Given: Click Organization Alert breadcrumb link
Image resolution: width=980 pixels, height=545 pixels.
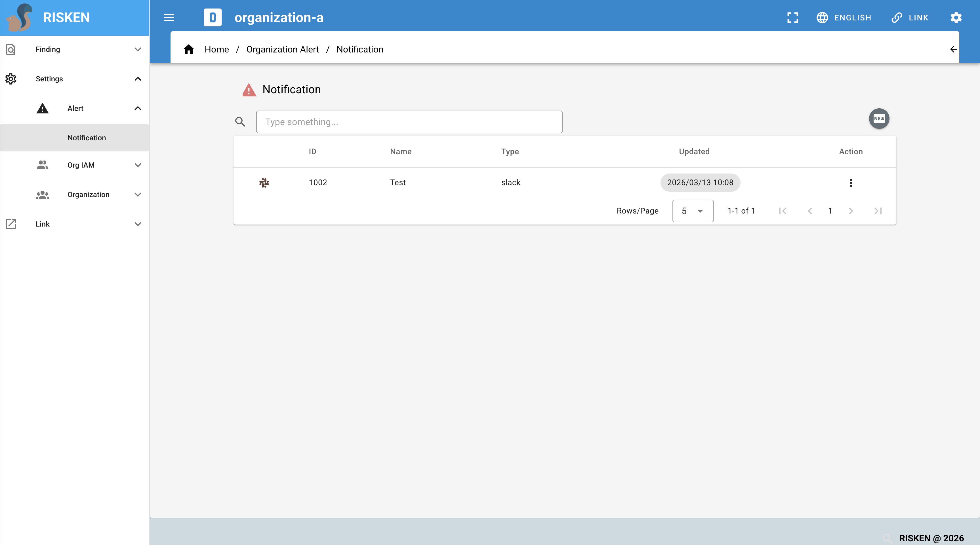Looking at the screenshot, I should [x=282, y=49].
